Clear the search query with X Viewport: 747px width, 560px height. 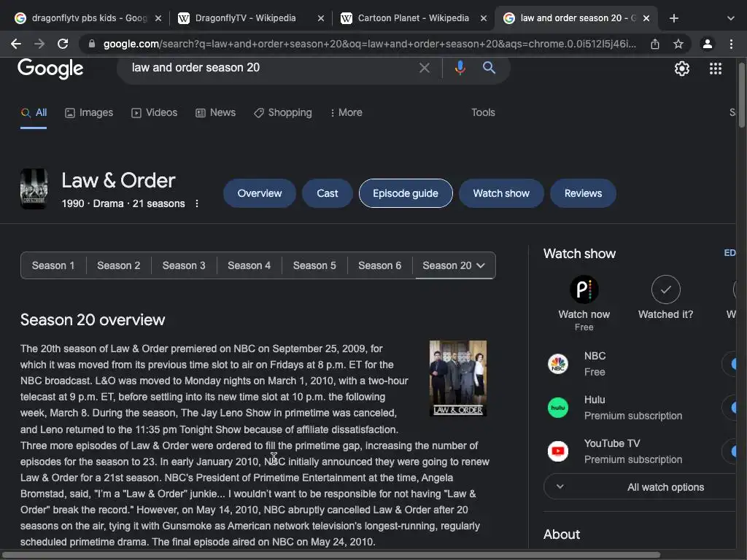click(424, 68)
